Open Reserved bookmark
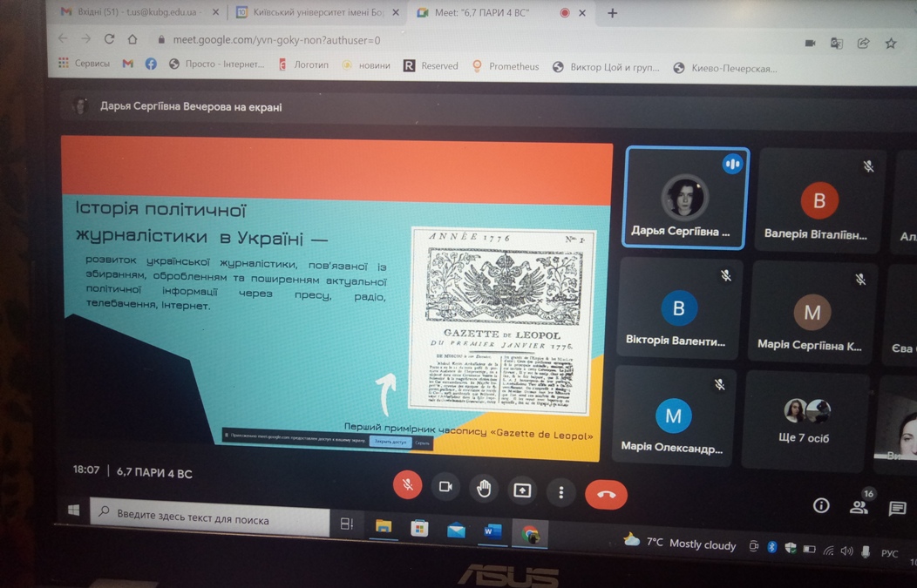The width and height of the screenshot is (917, 588). (431, 66)
